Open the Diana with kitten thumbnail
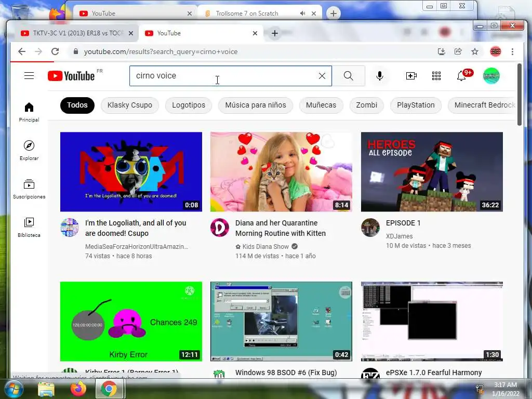Screen dimensions: 532x399 point(281,171)
